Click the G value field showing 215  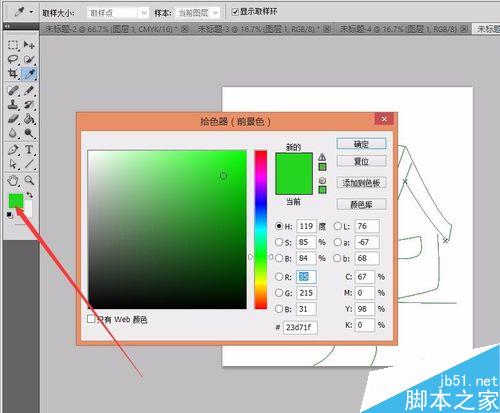pos(306,293)
